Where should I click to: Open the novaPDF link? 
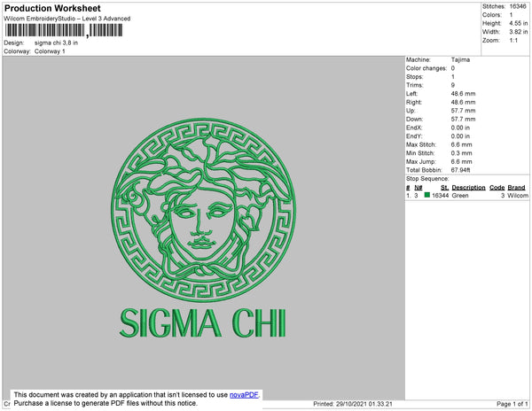pyautogui.click(x=244, y=395)
